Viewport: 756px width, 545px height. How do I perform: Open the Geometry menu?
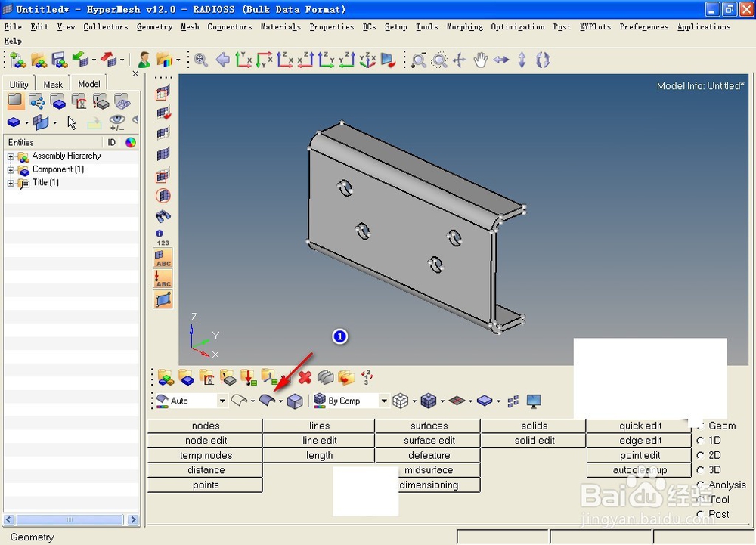154,27
